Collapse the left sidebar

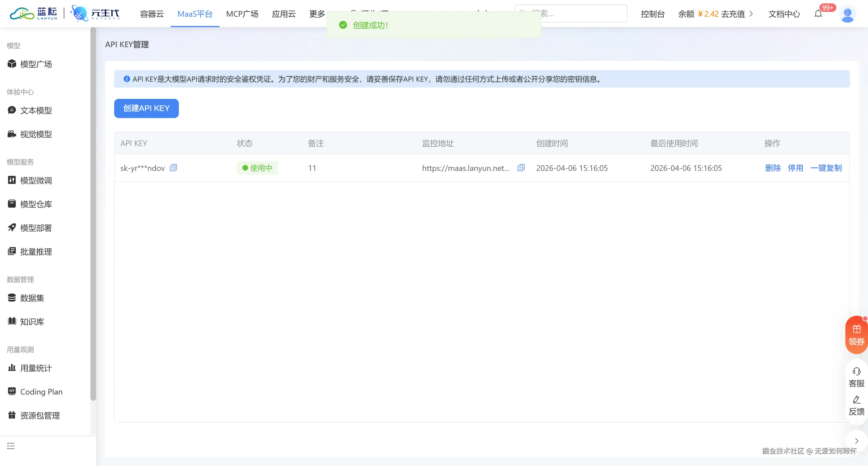10,445
